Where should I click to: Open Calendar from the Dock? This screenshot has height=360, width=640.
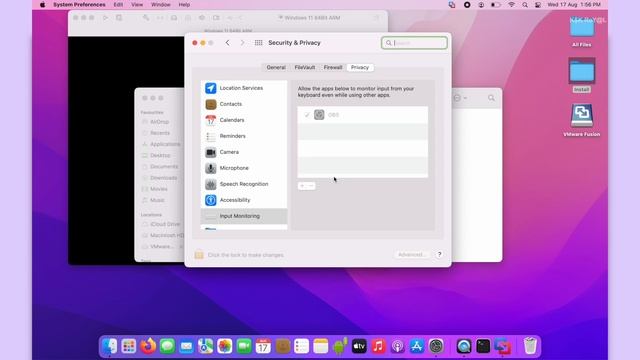click(263, 346)
